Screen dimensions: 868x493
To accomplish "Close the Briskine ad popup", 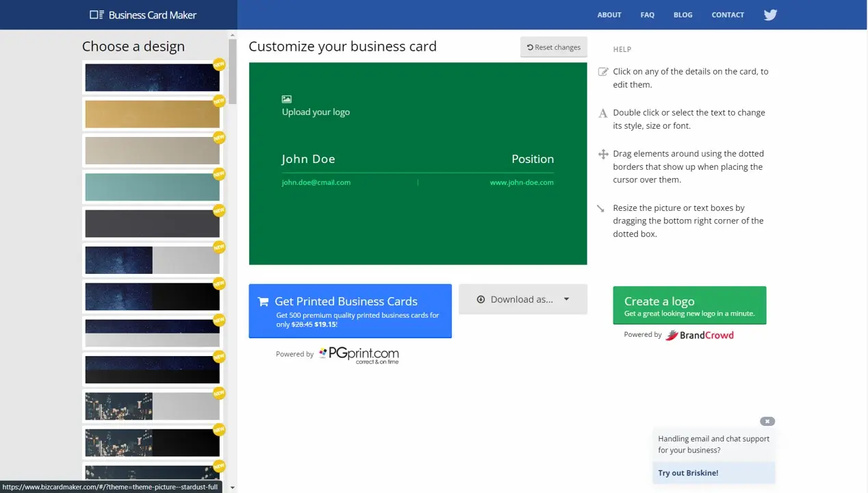I will tap(767, 421).
